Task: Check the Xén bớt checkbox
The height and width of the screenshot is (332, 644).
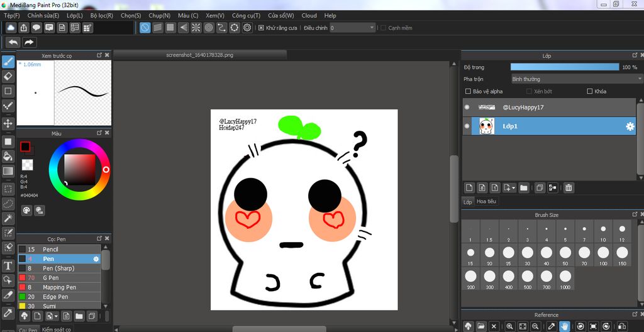Action: (529, 91)
